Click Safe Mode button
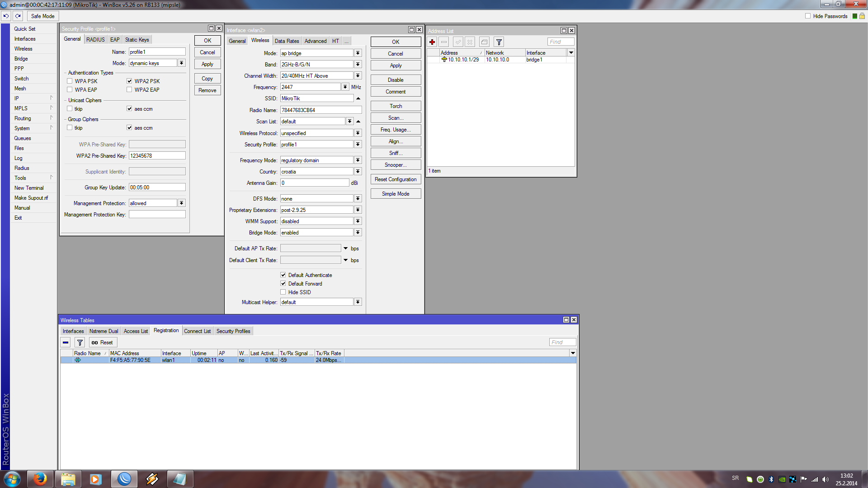Image resolution: width=868 pixels, height=488 pixels. (x=42, y=16)
